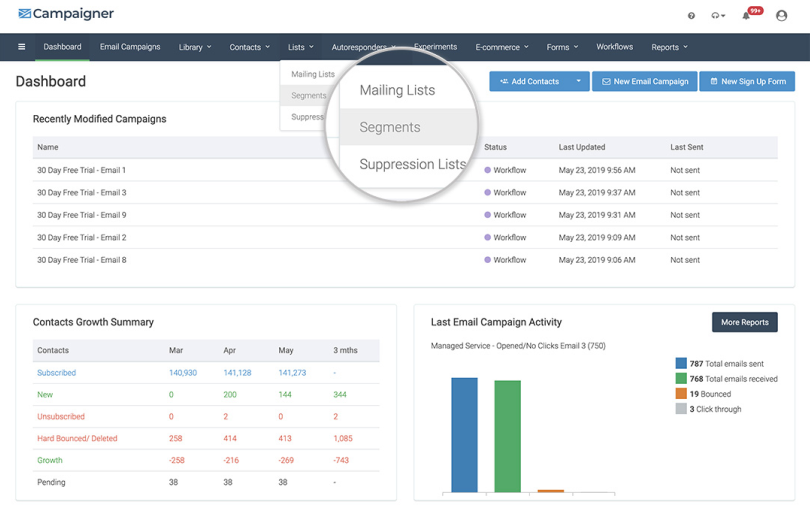This screenshot has width=810, height=530.
Task: Open Email Campaigns in navigation bar
Action: (130, 47)
